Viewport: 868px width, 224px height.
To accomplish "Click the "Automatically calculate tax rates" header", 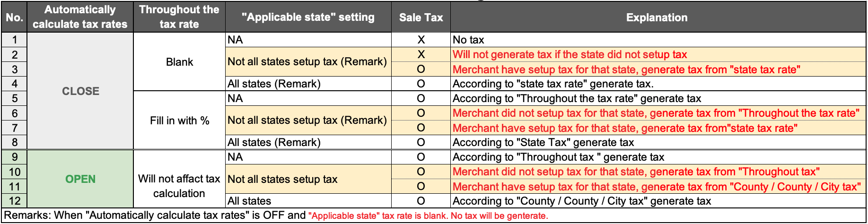I will 80,17.
